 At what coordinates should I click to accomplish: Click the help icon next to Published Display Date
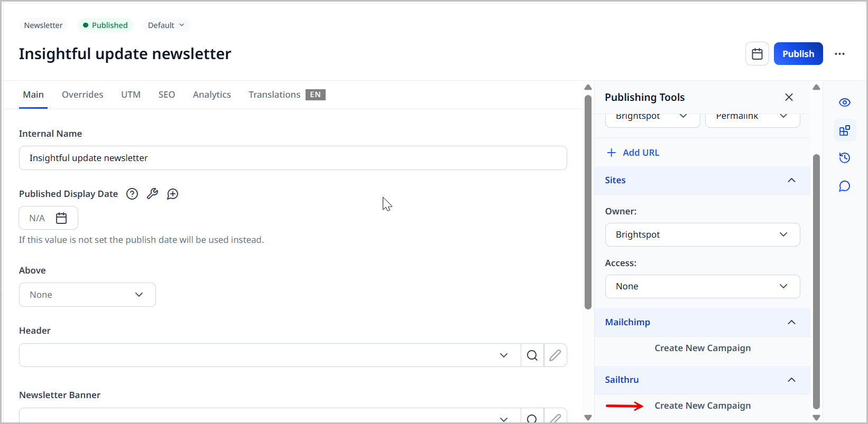(132, 194)
